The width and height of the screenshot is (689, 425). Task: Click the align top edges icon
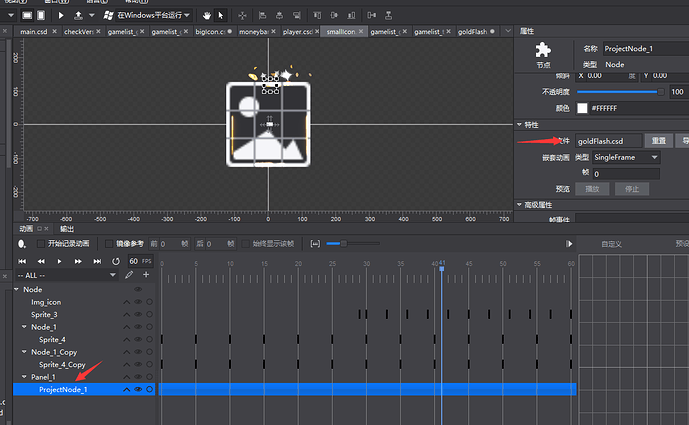click(317, 15)
